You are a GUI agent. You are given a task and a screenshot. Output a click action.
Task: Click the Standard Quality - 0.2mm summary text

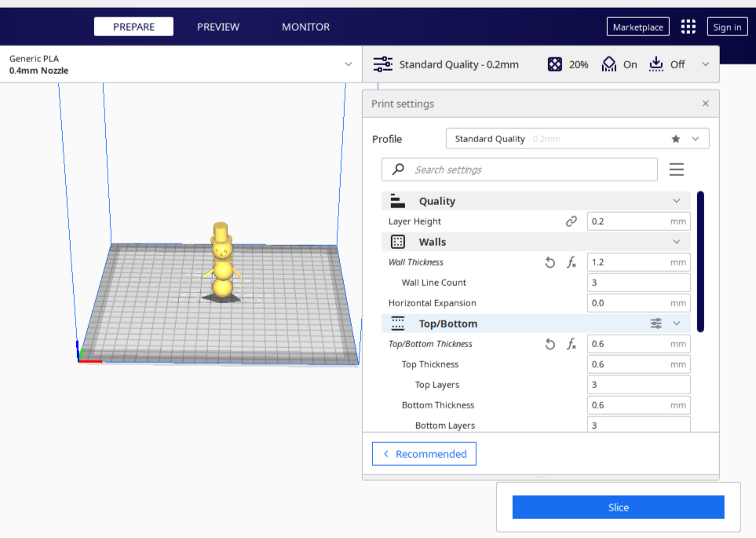pos(459,64)
